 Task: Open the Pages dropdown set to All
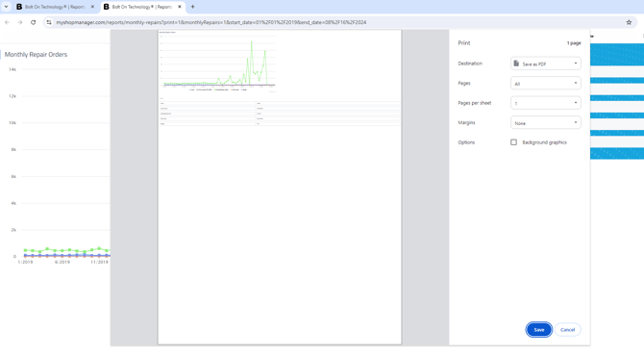pyautogui.click(x=545, y=83)
